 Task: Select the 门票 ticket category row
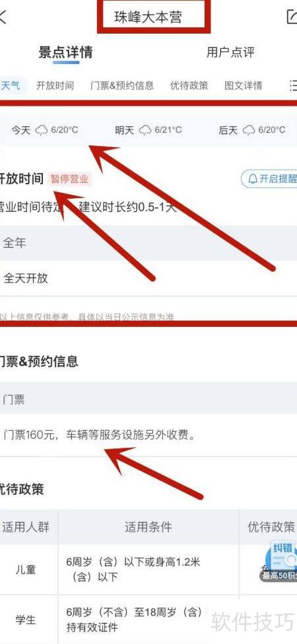pyautogui.click(x=148, y=399)
